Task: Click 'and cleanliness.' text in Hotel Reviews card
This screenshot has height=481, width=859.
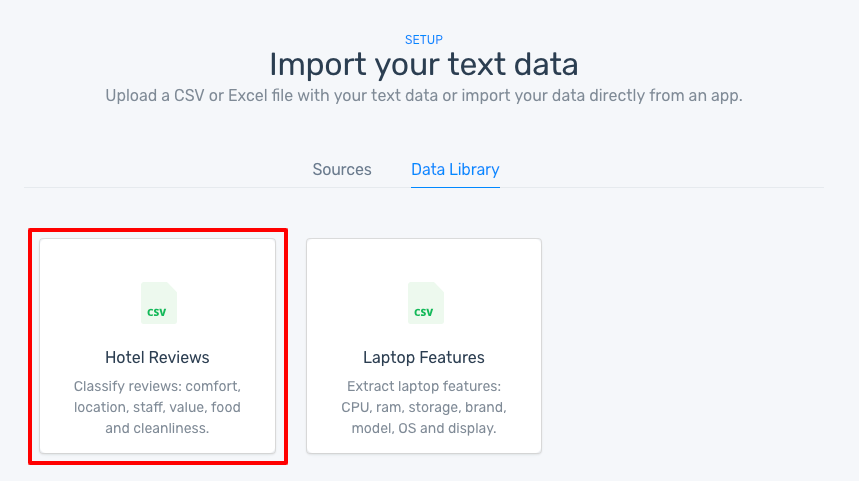Action: pos(157,429)
